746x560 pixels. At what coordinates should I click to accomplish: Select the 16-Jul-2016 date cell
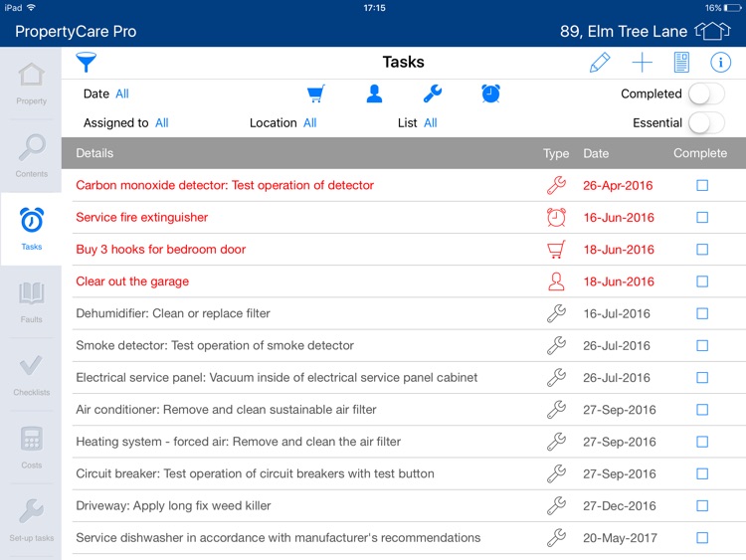(x=617, y=313)
